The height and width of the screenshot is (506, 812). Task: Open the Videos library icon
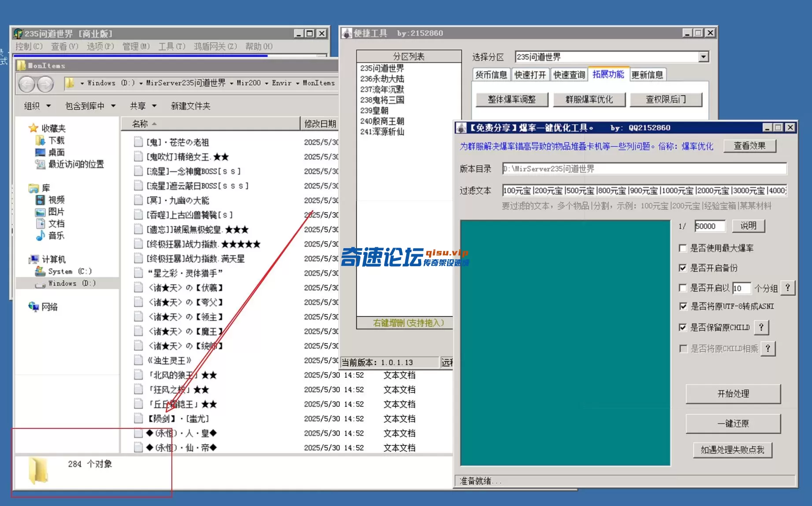pos(41,200)
